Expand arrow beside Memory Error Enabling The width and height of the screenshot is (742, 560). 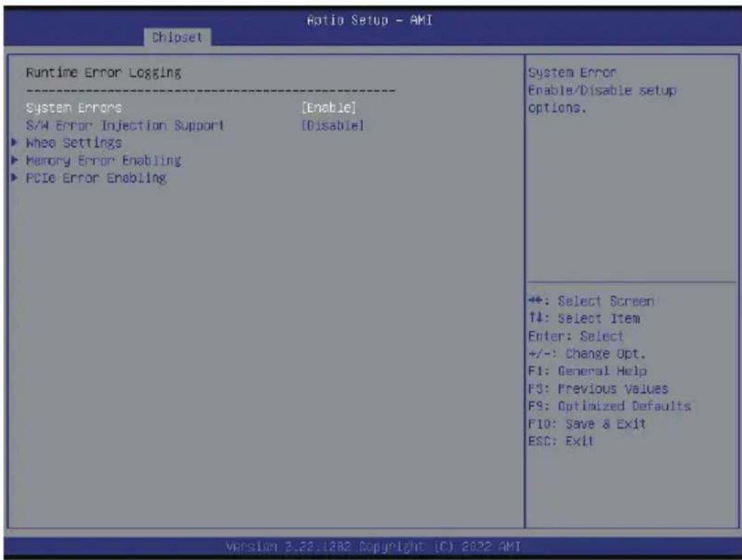coord(14,160)
